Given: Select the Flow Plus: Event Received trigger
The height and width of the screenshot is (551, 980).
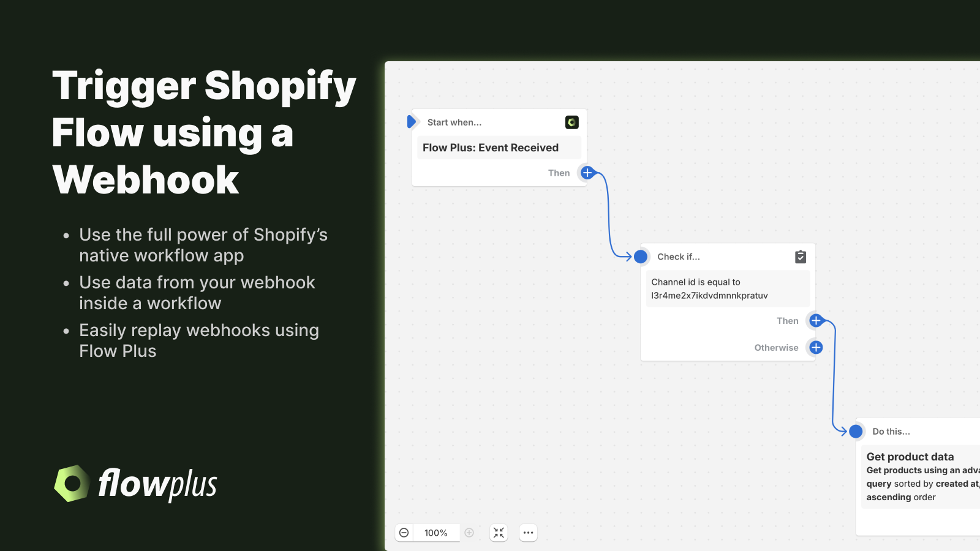Looking at the screenshot, I should coord(499,147).
